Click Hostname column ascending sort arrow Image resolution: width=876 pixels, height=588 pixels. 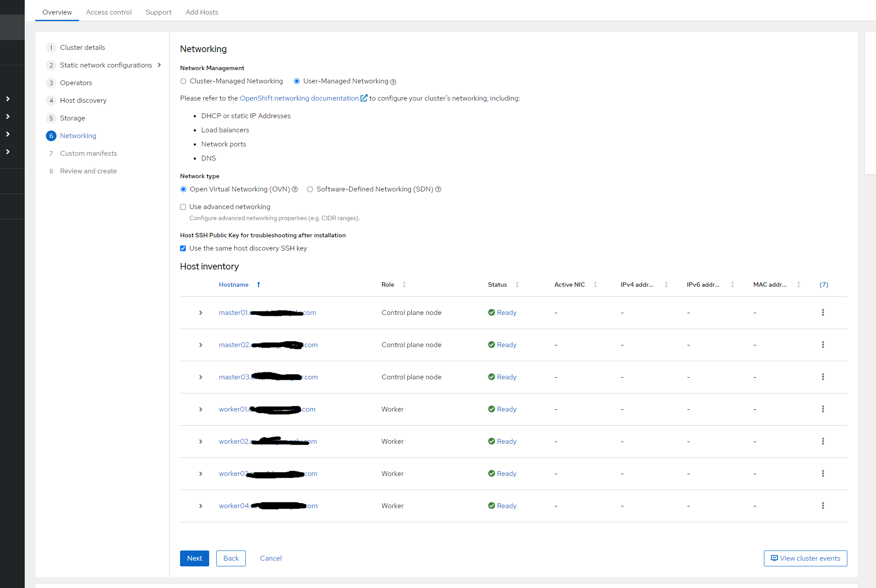point(259,285)
